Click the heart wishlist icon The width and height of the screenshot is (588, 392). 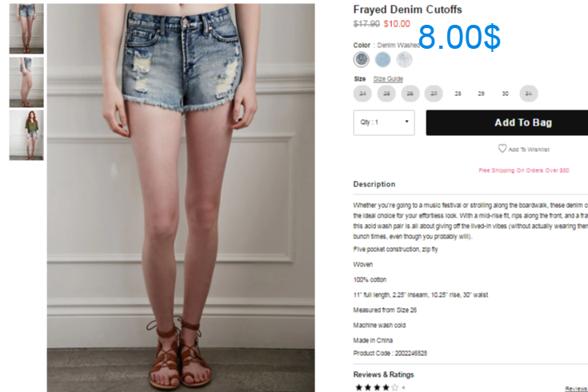click(x=502, y=149)
